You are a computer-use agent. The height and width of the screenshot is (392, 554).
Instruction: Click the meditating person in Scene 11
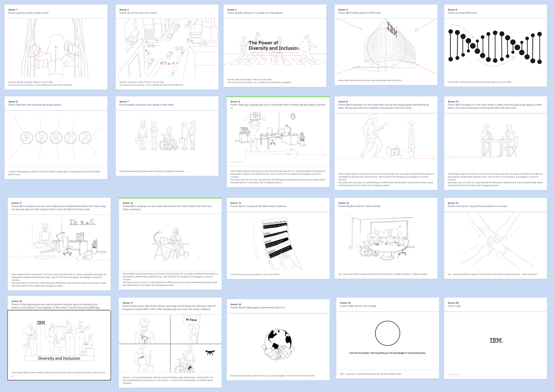click(44, 236)
